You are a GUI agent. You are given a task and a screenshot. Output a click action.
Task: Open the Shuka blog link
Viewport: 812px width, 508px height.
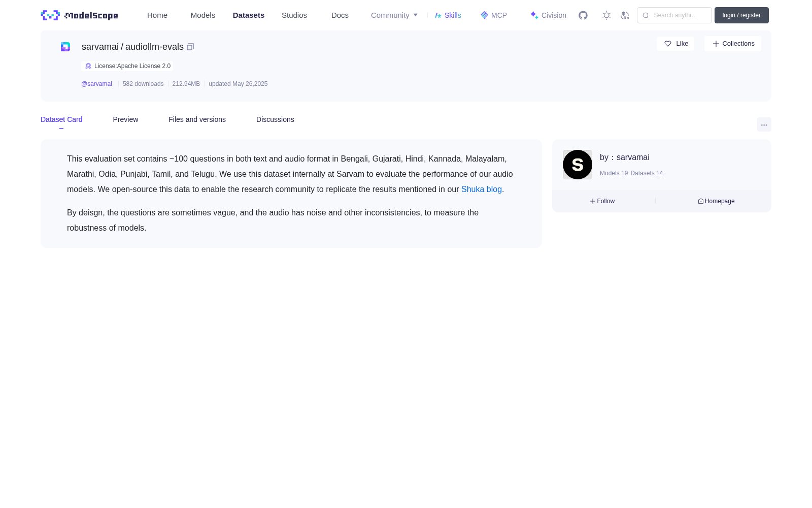coord(482,189)
